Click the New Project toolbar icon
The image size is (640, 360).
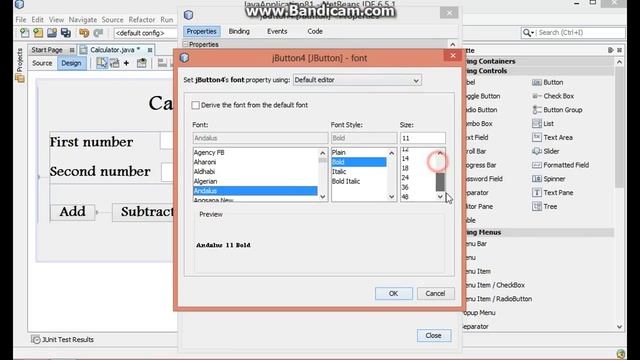pyautogui.click(x=38, y=33)
